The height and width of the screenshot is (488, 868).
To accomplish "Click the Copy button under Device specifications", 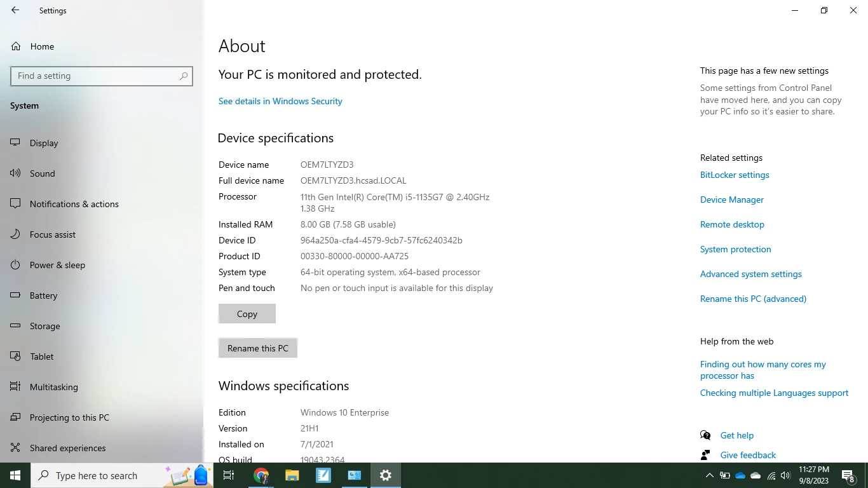I will coord(247,314).
